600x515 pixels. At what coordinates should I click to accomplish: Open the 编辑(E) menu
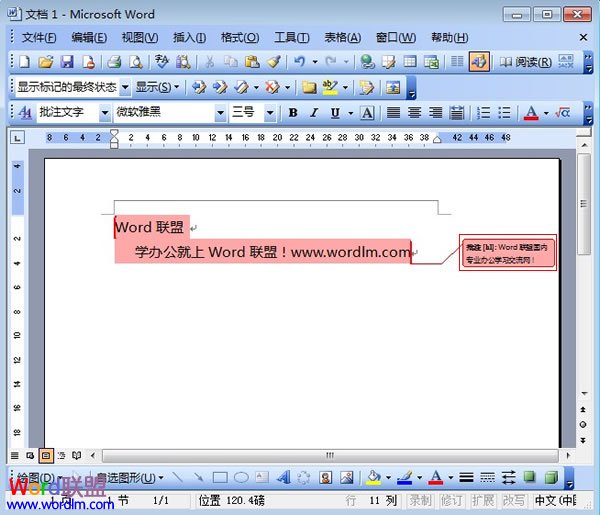(x=89, y=37)
